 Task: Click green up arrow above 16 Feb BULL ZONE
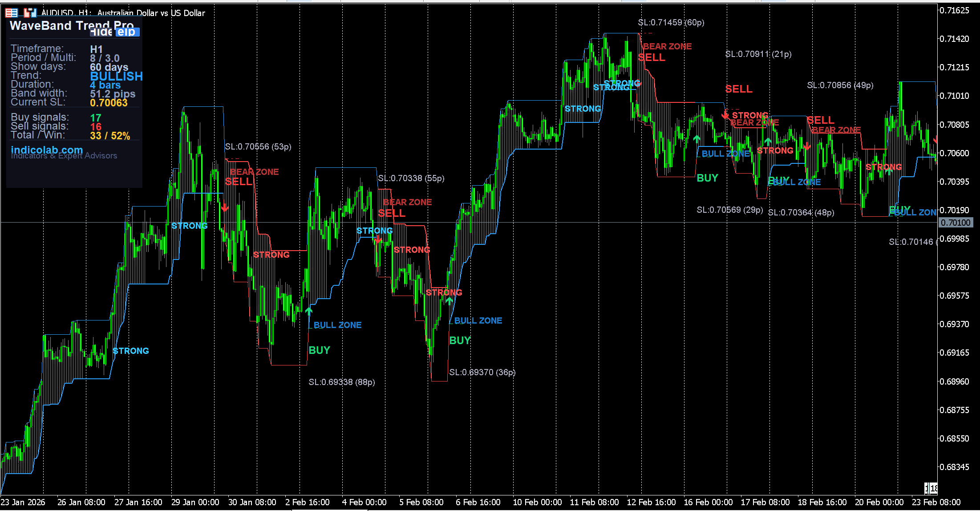pyautogui.click(x=697, y=139)
